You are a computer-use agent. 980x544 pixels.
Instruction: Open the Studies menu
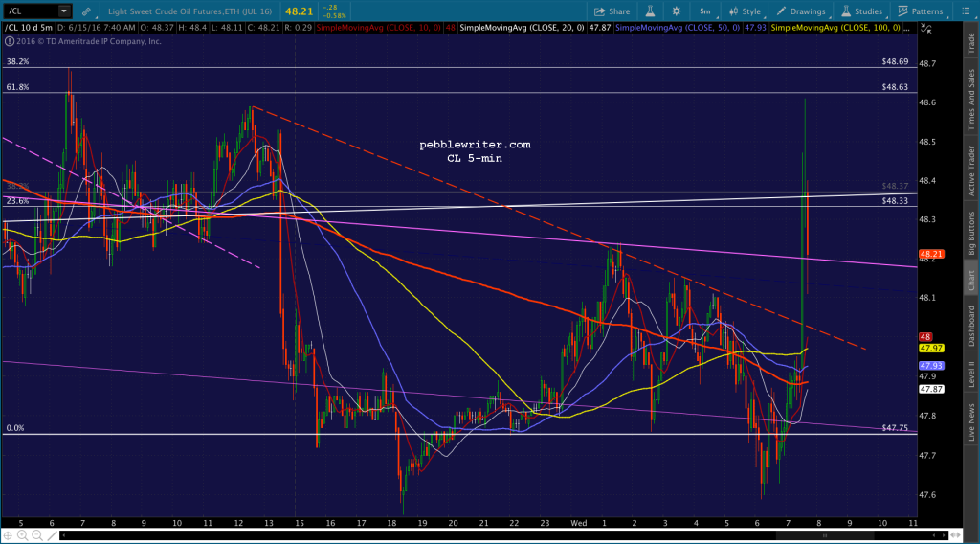862,11
